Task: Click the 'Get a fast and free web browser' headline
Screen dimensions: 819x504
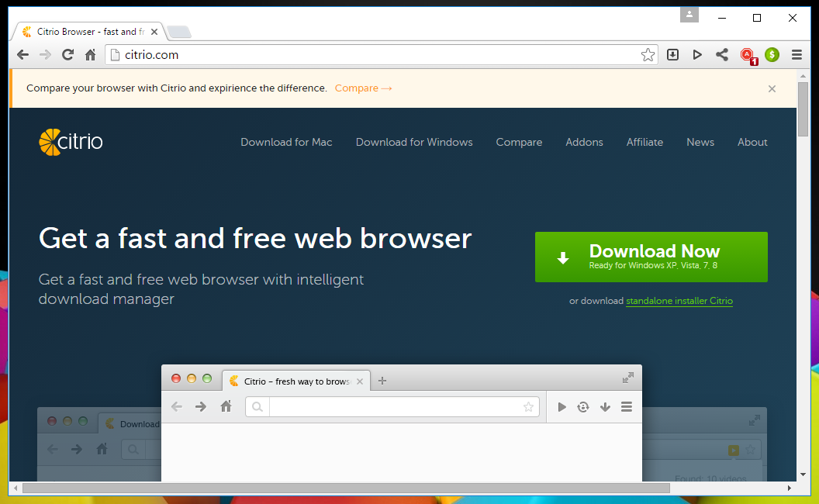Action: tap(255, 239)
